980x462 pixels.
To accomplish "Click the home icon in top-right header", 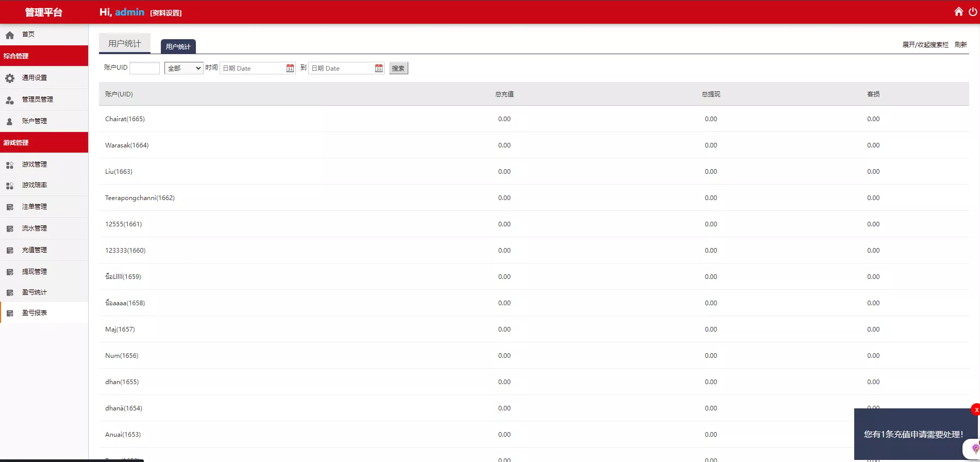I will pyautogui.click(x=958, y=11).
